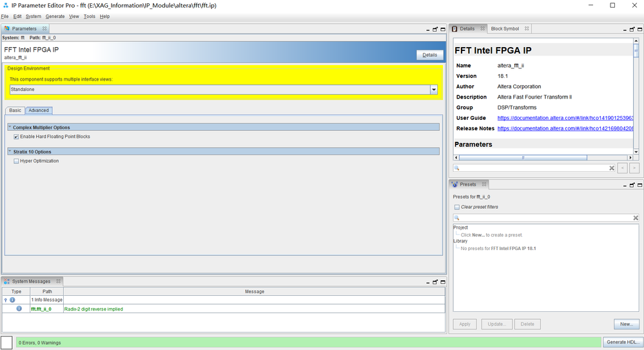This screenshot has height=350, width=644.
Task: Maximize the System Messages panel
Action: coord(443,282)
